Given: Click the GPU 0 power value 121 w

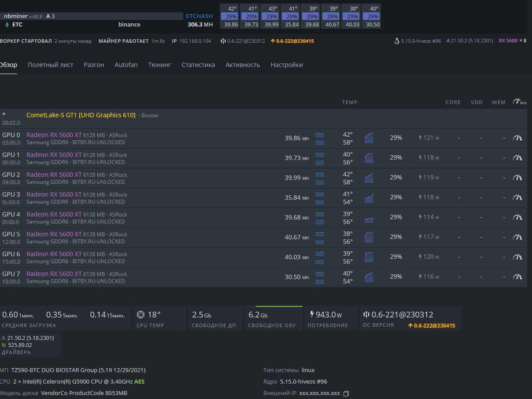Looking at the screenshot, I should pyautogui.click(x=431, y=138).
